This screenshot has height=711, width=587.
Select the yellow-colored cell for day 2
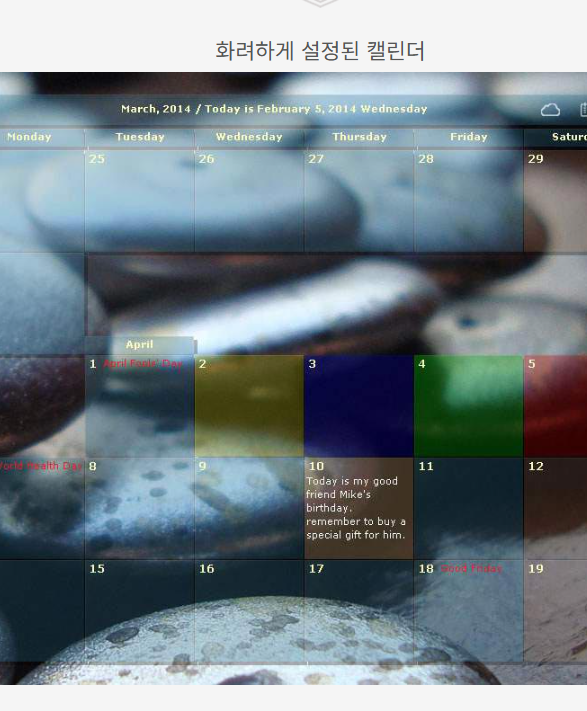point(249,406)
